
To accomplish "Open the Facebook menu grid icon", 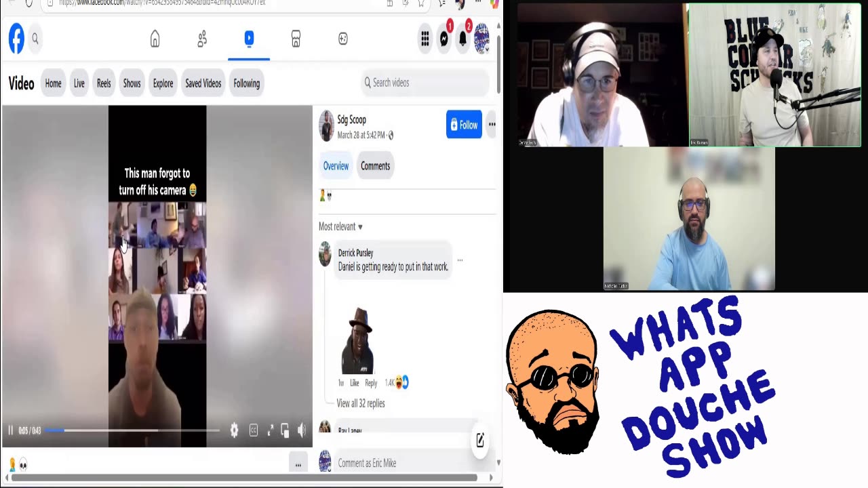I will click(x=425, y=39).
